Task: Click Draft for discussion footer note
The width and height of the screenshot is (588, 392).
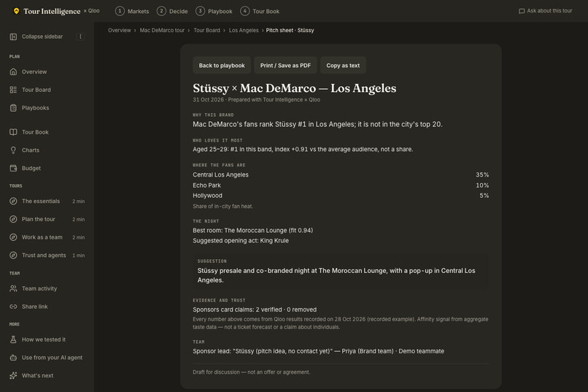Action: click(x=251, y=372)
